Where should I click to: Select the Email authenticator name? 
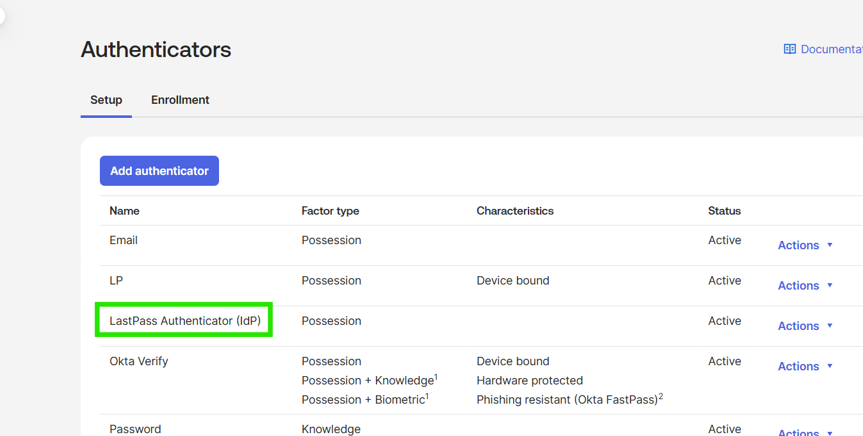coord(124,240)
